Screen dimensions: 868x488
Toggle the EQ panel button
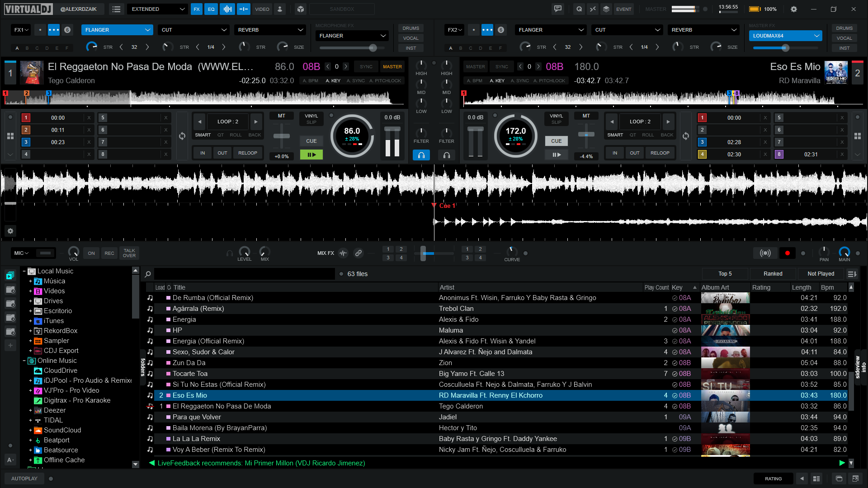[x=211, y=9]
